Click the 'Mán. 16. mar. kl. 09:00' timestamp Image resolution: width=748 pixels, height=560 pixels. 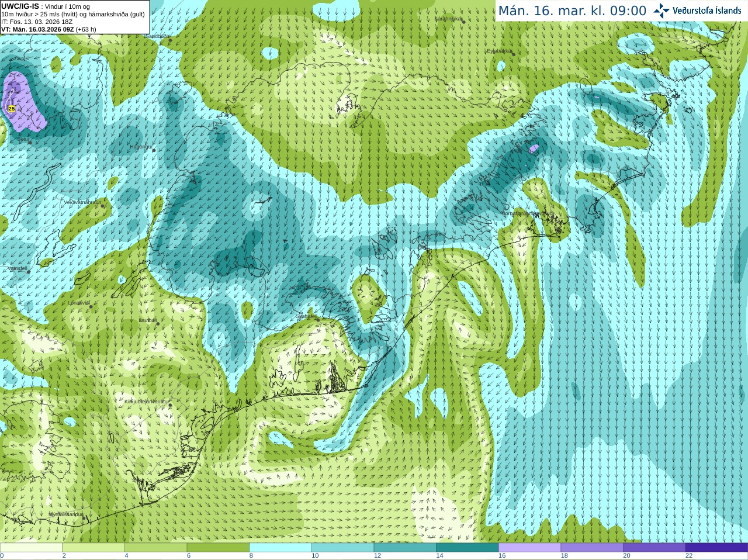coord(572,11)
